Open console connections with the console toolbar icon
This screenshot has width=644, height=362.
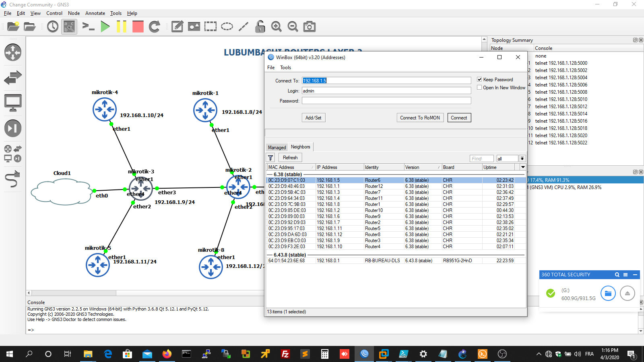(x=89, y=27)
